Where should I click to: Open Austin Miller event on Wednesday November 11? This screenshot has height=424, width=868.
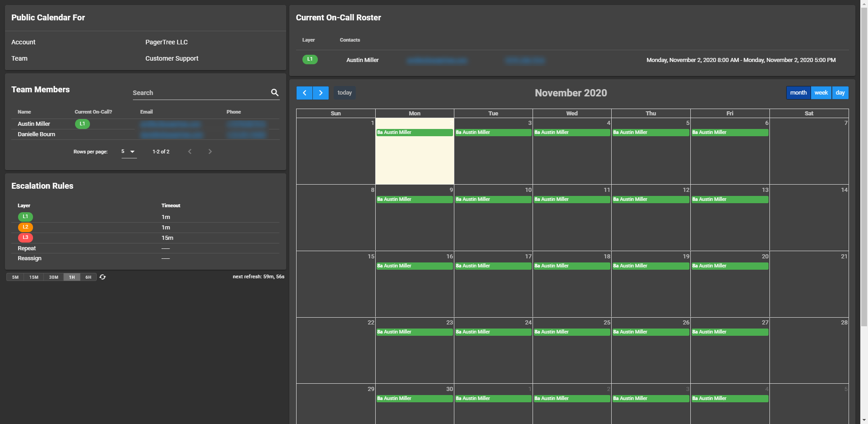(572, 199)
